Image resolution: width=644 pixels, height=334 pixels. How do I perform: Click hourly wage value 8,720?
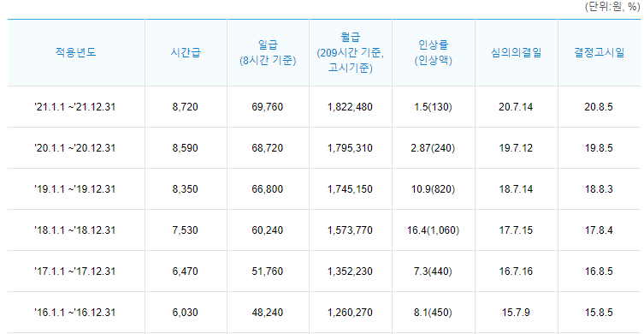point(186,107)
